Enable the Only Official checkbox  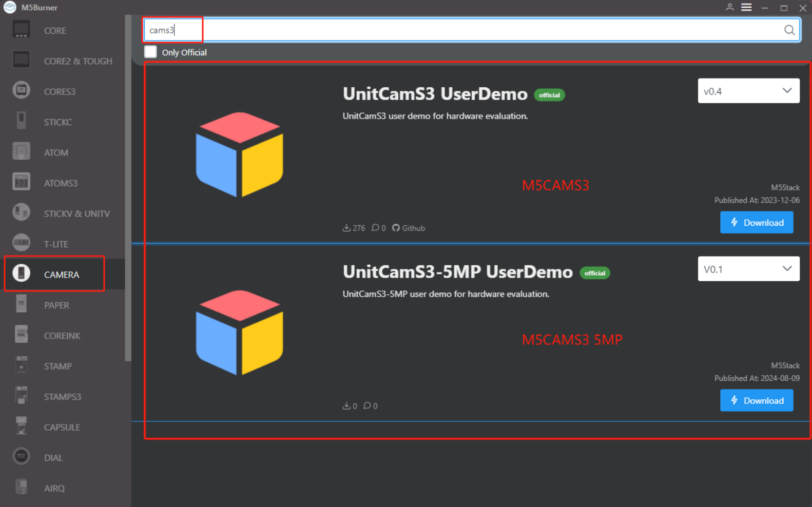tap(150, 52)
